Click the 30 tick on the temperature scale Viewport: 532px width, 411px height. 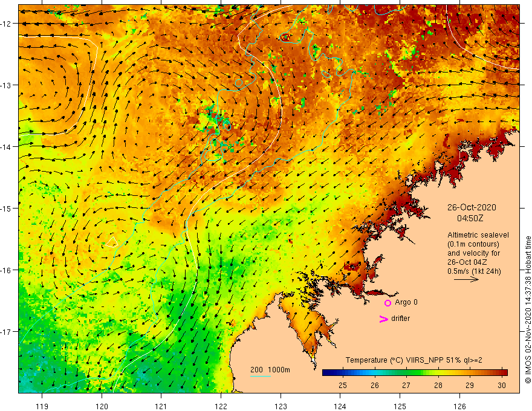tap(502, 385)
